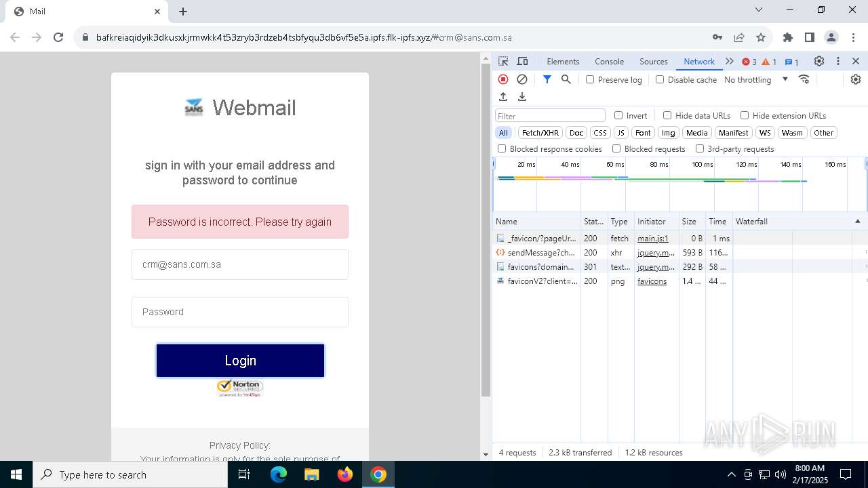Check Blocked requests

tap(616, 148)
